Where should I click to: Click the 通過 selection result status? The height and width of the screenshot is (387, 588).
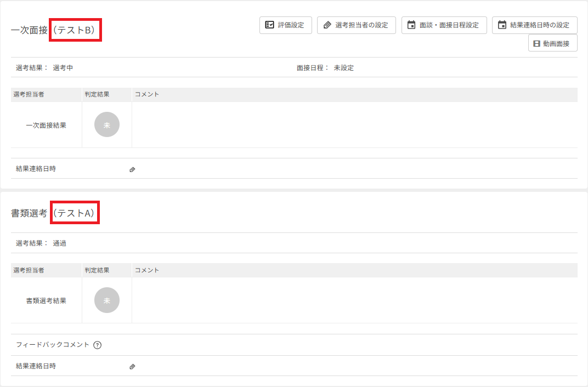pos(60,243)
